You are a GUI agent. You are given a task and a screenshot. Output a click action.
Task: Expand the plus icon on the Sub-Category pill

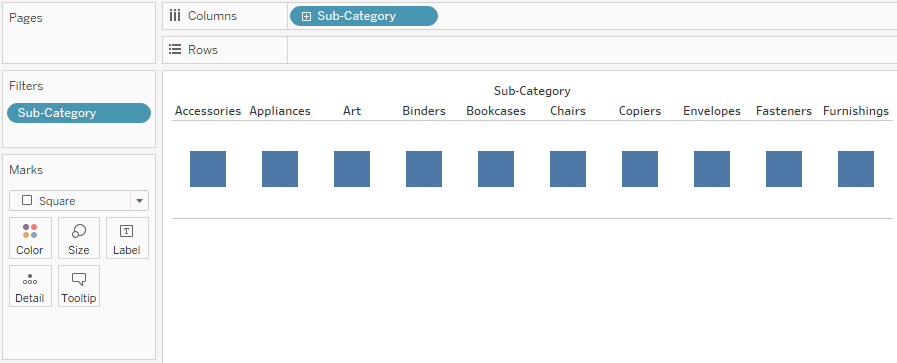click(x=306, y=17)
